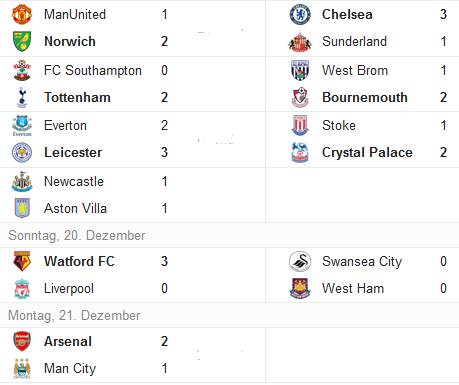The image size is (459, 385).
Task: Click the Bournemouth club badge
Action: point(300,97)
